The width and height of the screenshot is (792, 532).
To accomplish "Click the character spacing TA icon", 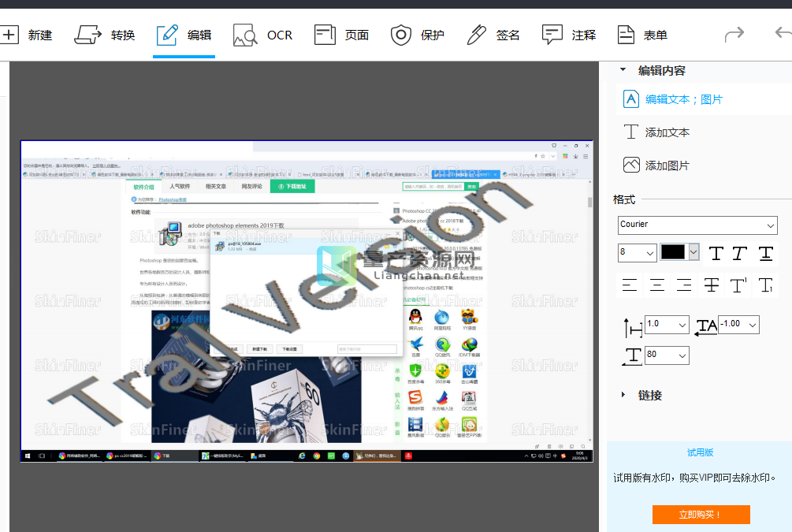I will click(706, 326).
